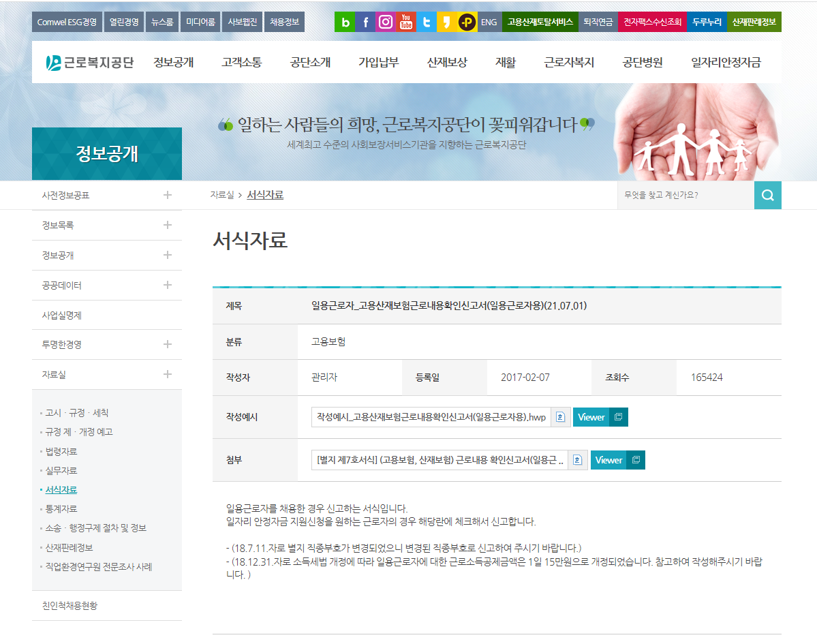The height and width of the screenshot is (644, 817).
Task: Click 채용정보 top button
Action: click(285, 22)
